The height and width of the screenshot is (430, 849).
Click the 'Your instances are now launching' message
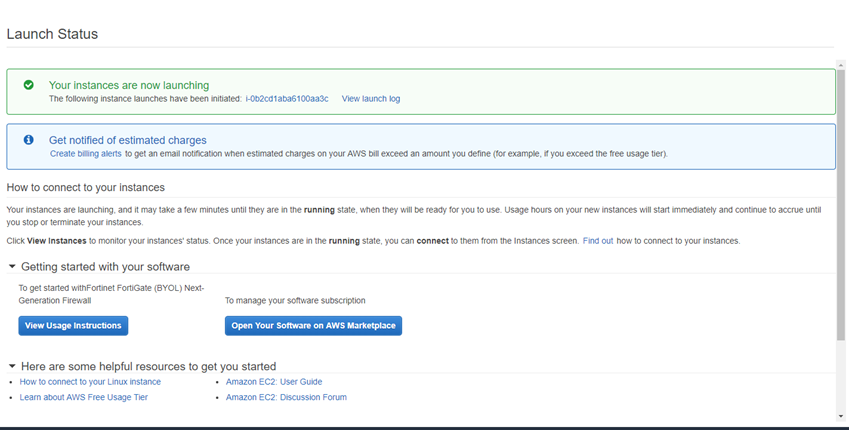tap(129, 85)
